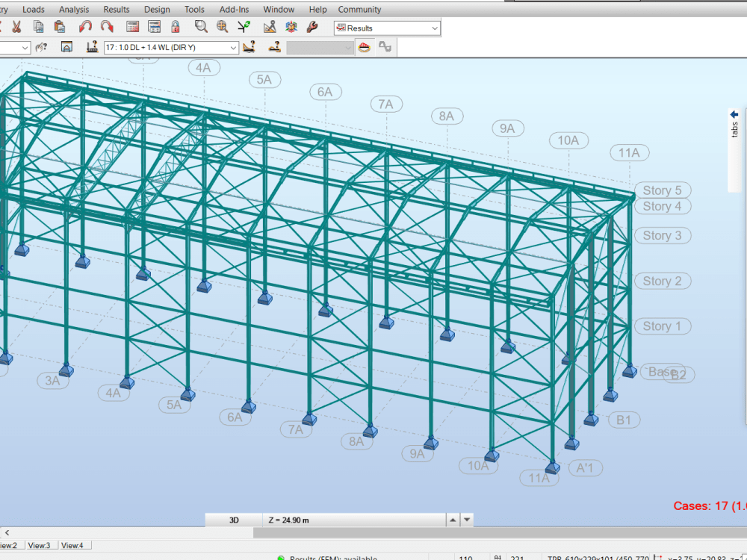Click the Cut scissors icon
747x560 pixels.
pos(16,27)
